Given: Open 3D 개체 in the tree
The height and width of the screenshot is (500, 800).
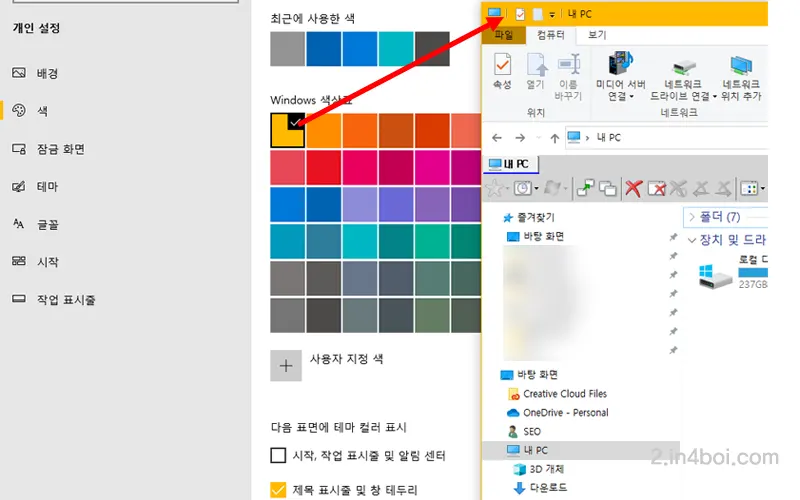Looking at the screenshot, I should click(539, 469).
